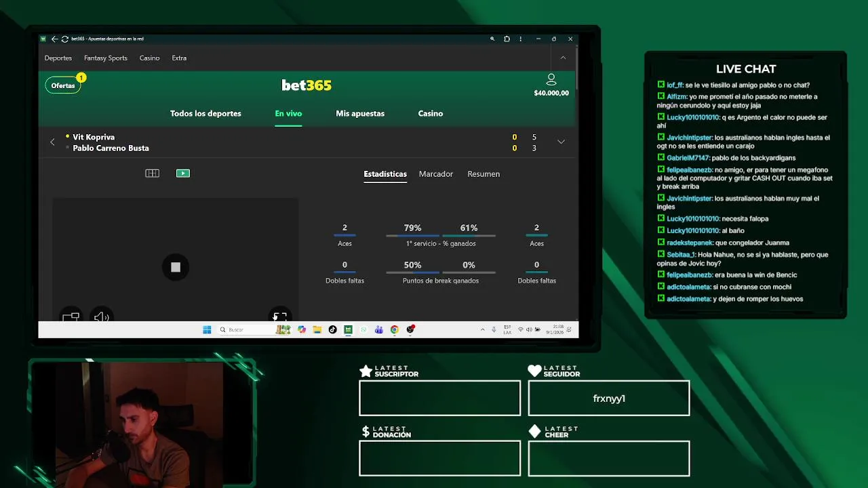Image resolution: width=868 pixels, height=488 pixels.
Task: Select the Estadísticas tab
Action: (385, 174)
